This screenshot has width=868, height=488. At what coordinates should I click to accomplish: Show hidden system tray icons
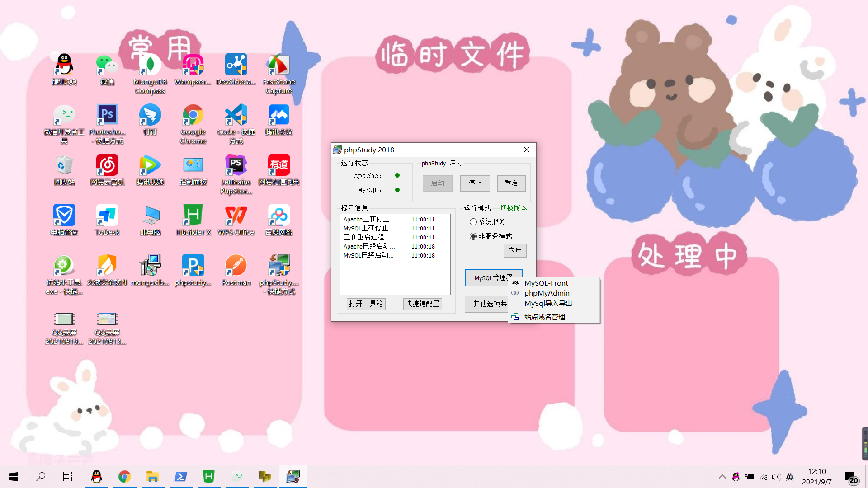[722, 477]
